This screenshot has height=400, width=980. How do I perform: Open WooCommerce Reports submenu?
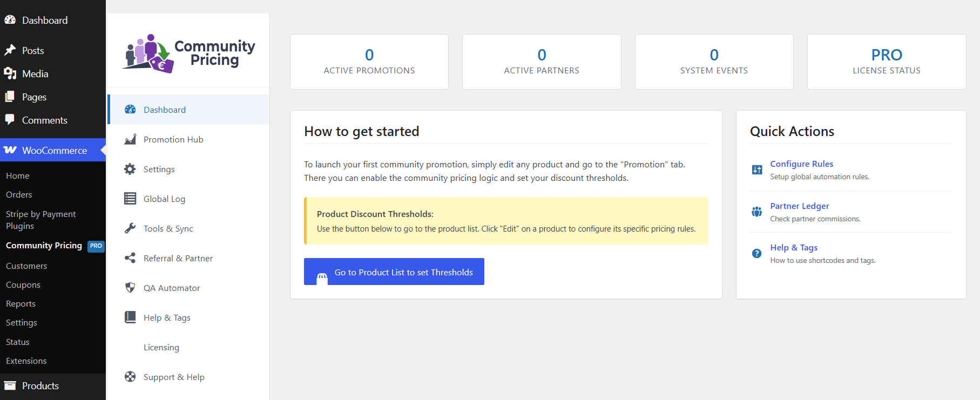21,303
